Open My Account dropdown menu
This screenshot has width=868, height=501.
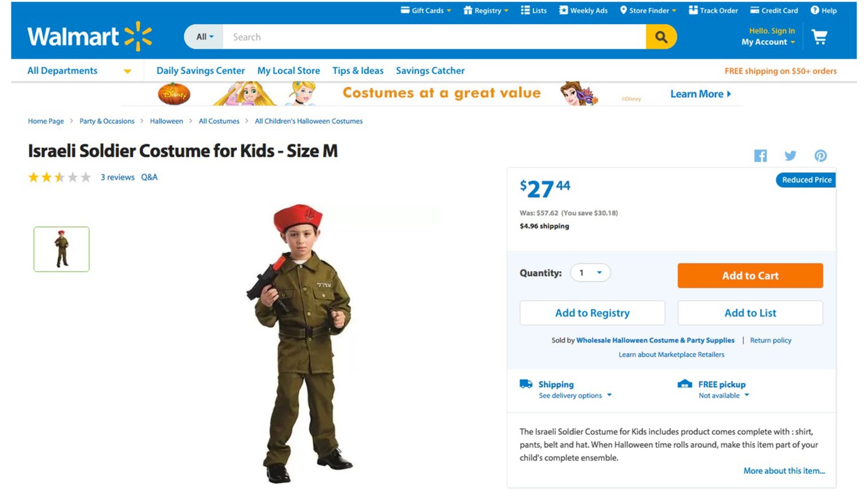coord(768,42)
